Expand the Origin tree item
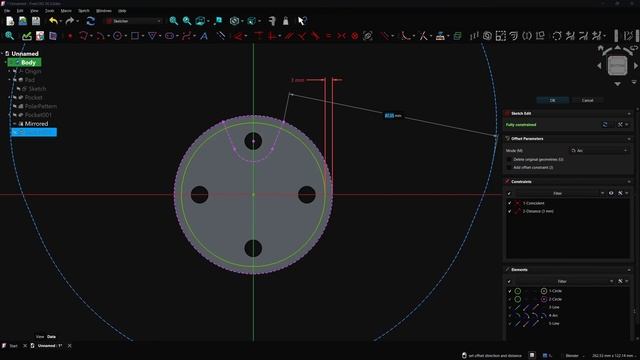 tap(9, 71)
